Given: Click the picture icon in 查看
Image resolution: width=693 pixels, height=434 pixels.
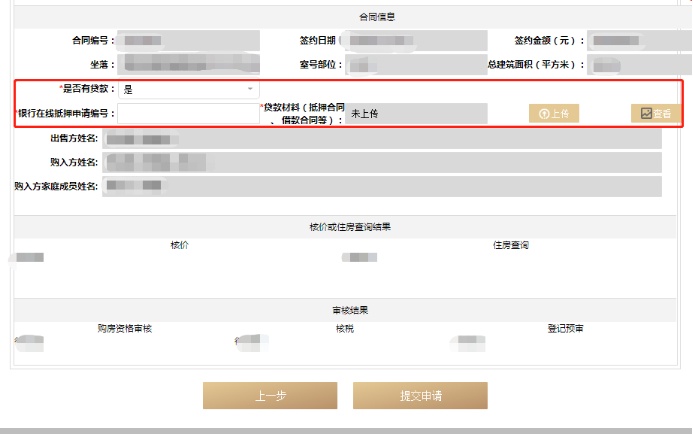Looking at the screenshot, I should point(646,113).
